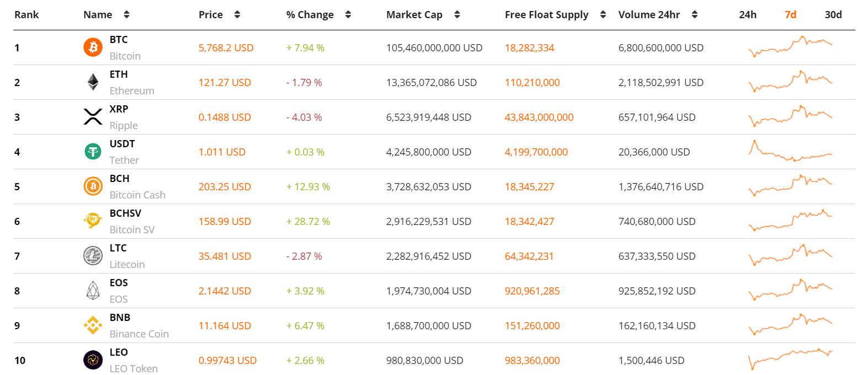Image resolution: width=868 pixels, height=375 pixels.
Task: Click market cap 105,460,000,000 USD
Action: click(434, 48)
